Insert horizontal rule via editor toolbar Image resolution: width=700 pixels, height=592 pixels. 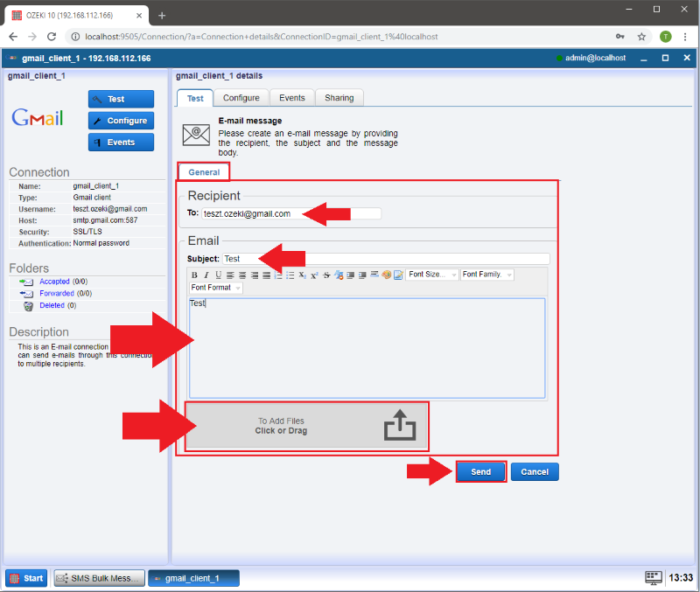tap(374, 275)
